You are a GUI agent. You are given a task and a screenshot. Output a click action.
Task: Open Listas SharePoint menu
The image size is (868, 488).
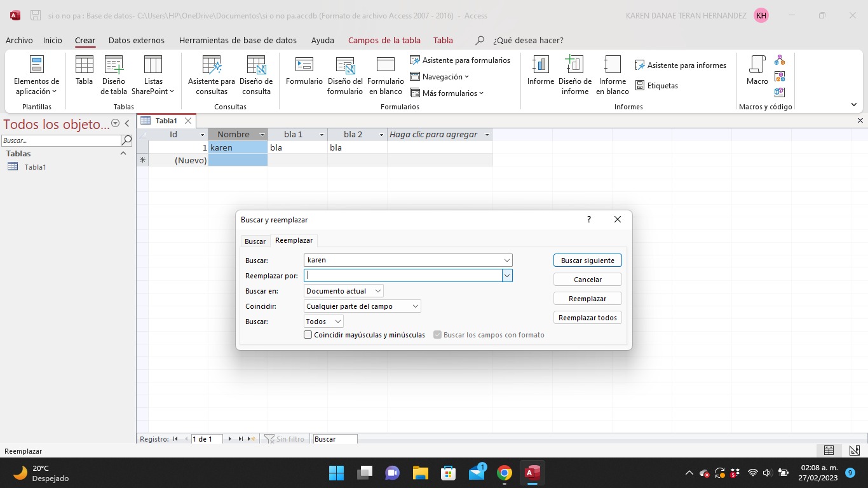(x=153, y=75)
